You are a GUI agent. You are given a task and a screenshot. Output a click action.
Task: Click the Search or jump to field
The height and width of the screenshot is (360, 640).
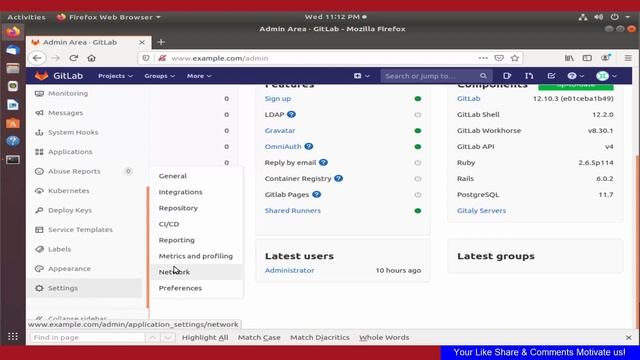click(436, 76)
